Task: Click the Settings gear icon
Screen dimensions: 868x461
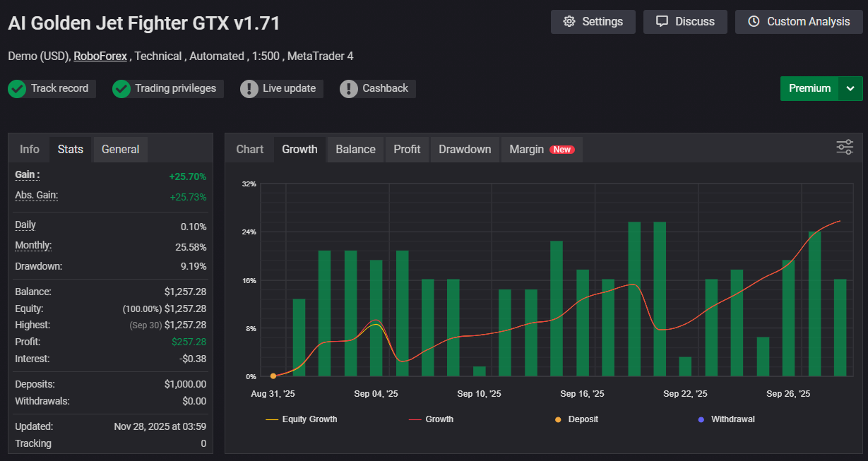Action: click(569, 22)
